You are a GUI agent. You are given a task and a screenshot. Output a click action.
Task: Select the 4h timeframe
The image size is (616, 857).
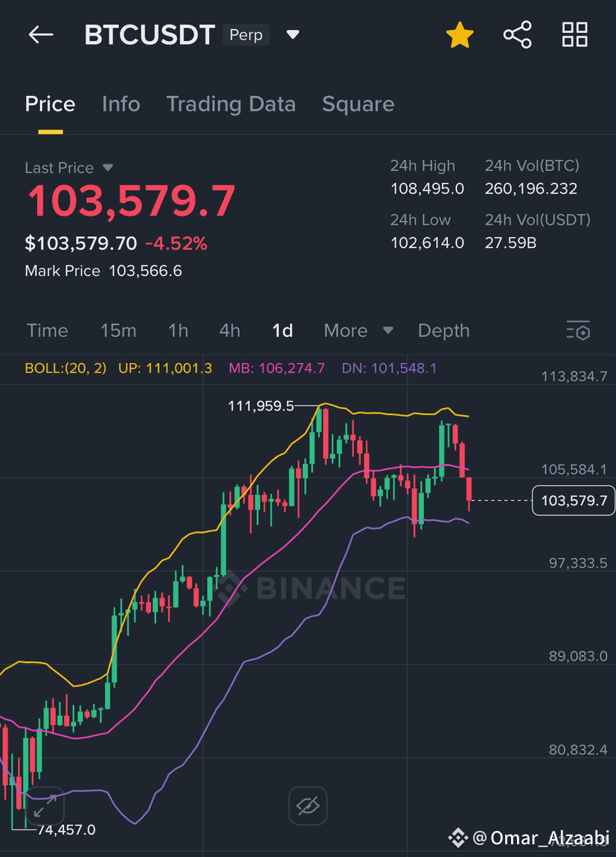coord(230,330)
